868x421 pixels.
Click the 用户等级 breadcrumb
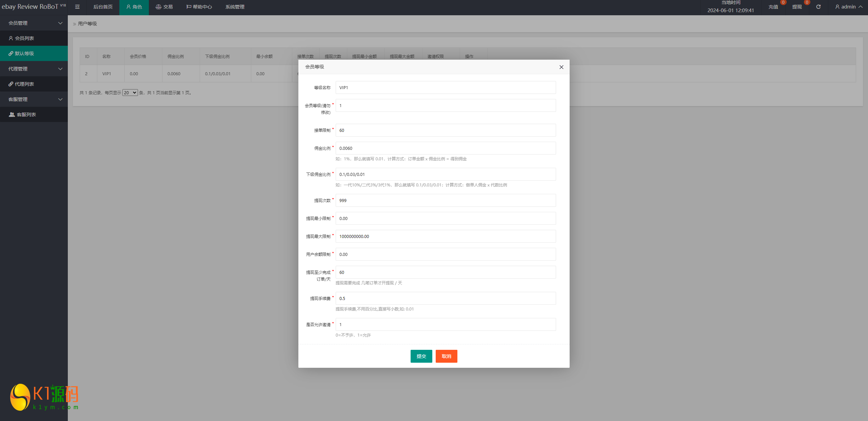coord(87,24)
